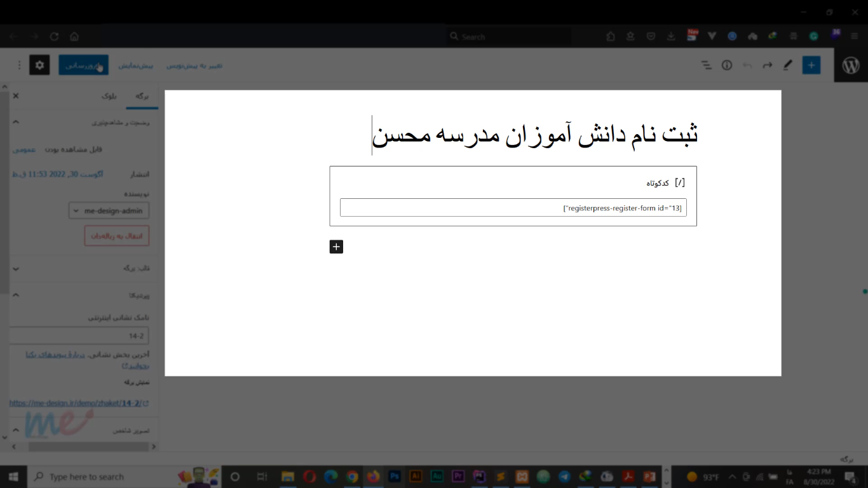Click the shortcode block bracket icon
The height and width of the screenshot is (488, 868).
680,182
